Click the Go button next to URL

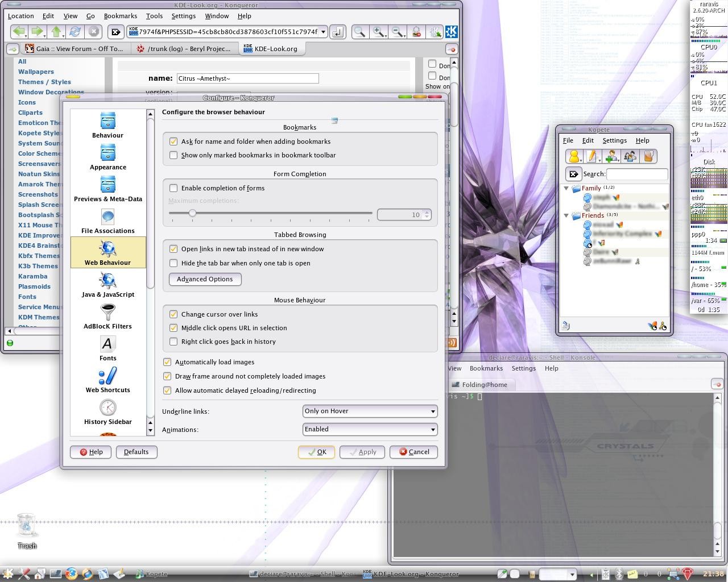coord(337,32)
